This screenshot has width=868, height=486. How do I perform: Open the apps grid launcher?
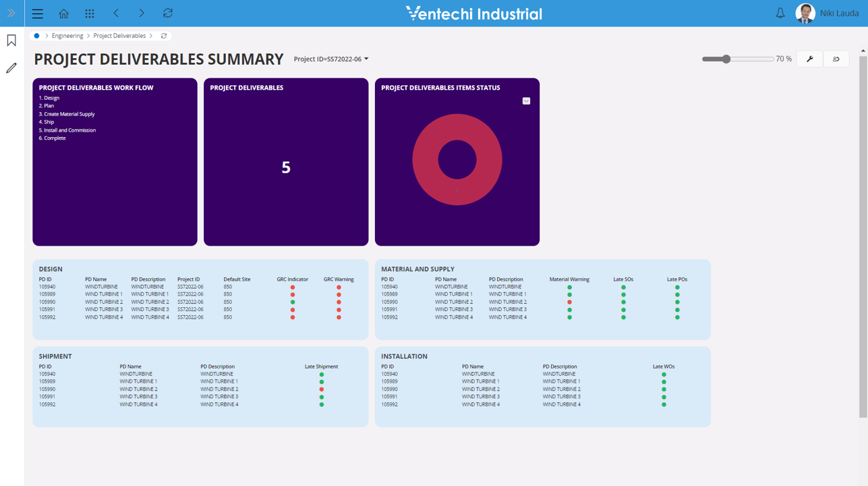[90, 13]
